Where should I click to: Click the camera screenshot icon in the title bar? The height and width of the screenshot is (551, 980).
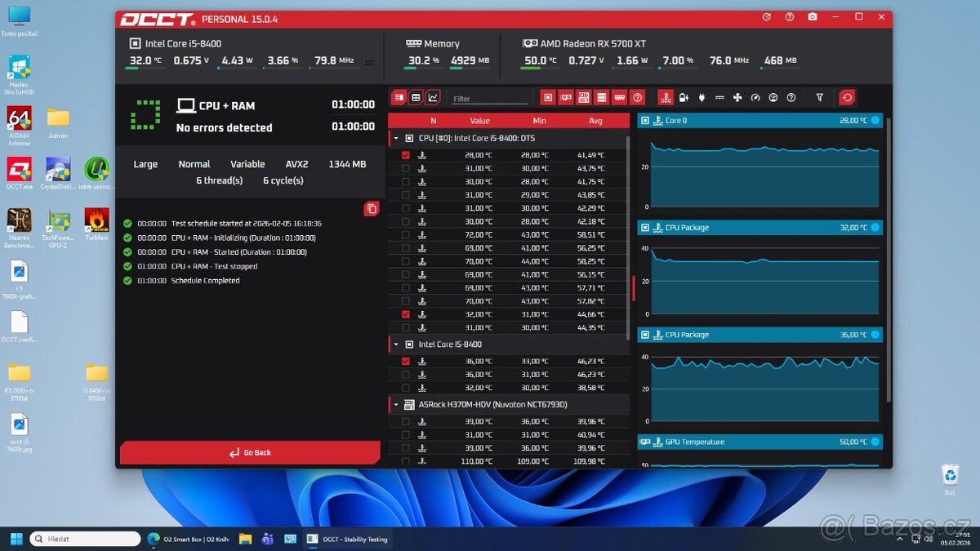coord(813,16)
